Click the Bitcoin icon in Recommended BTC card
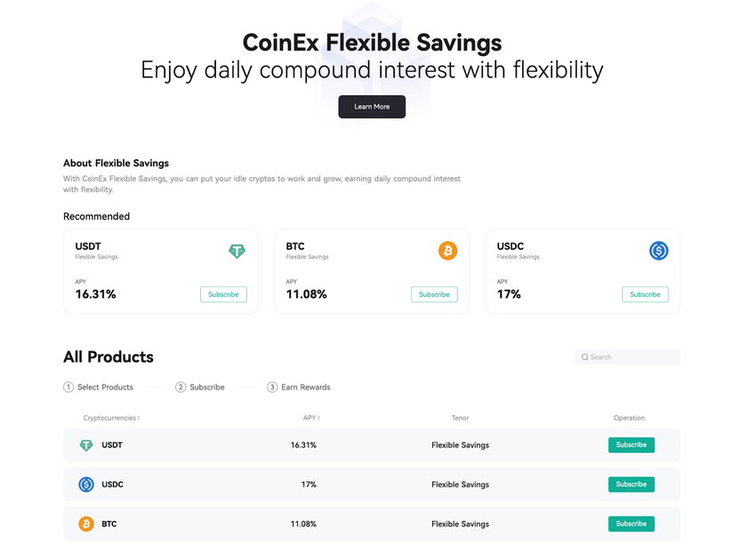 (447, 251)
